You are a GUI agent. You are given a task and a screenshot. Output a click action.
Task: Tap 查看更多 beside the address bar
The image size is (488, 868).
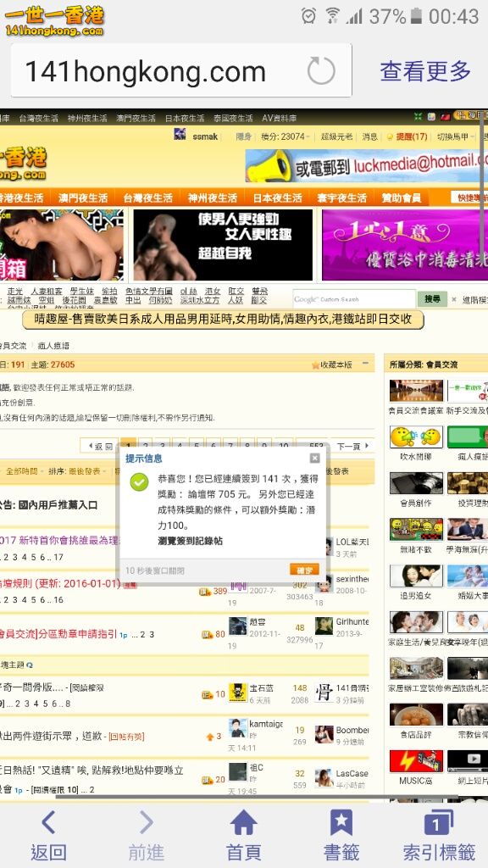[x=425, y=71]
